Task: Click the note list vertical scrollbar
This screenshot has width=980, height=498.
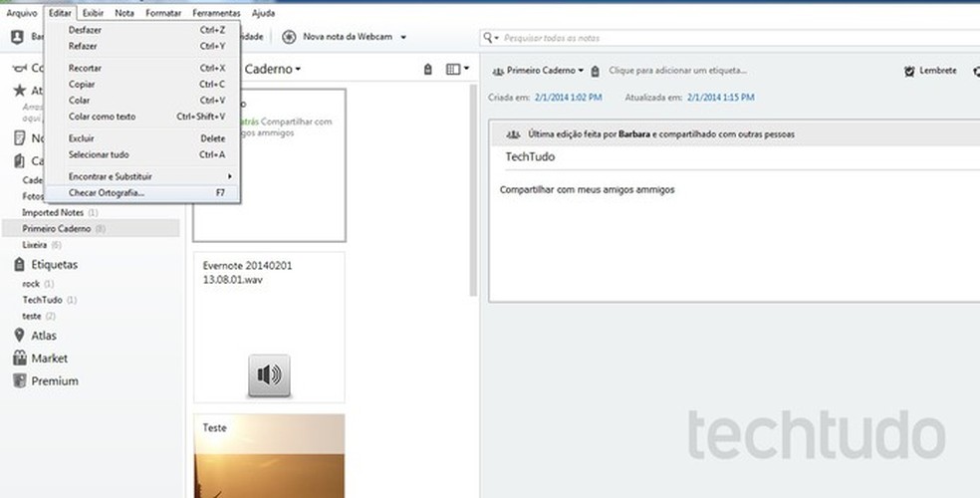Action: point(474,190)
